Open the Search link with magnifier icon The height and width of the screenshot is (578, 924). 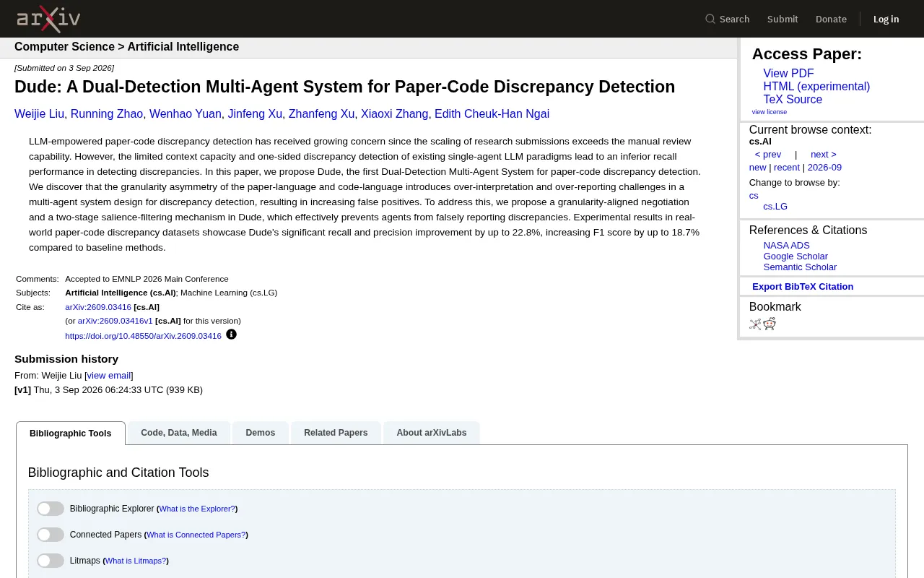[728, 19]
